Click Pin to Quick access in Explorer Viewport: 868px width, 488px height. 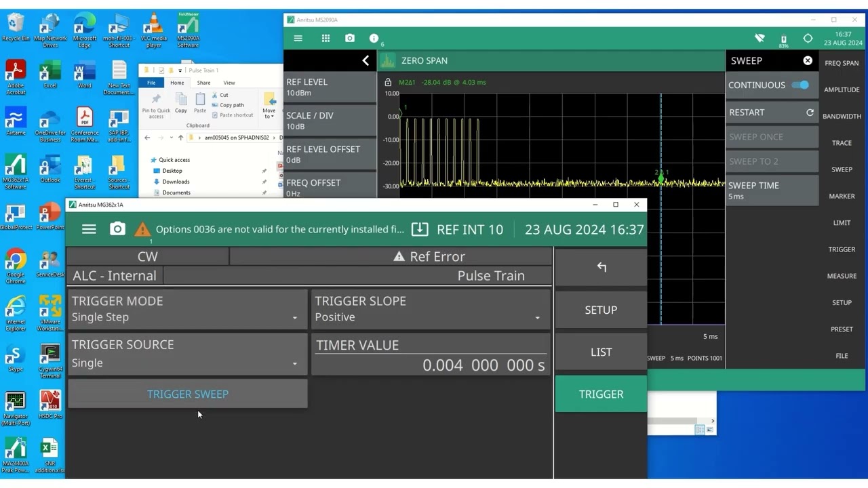click(x=156, y=105)
